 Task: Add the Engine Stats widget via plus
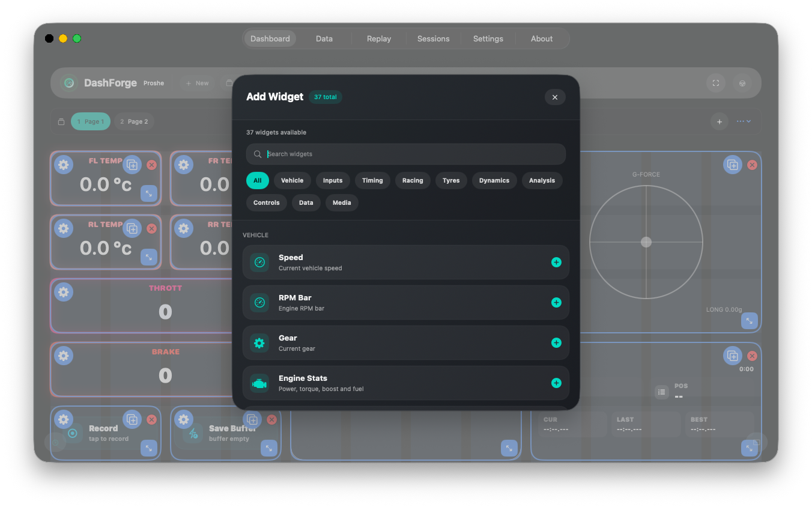(x=556, y=383)
